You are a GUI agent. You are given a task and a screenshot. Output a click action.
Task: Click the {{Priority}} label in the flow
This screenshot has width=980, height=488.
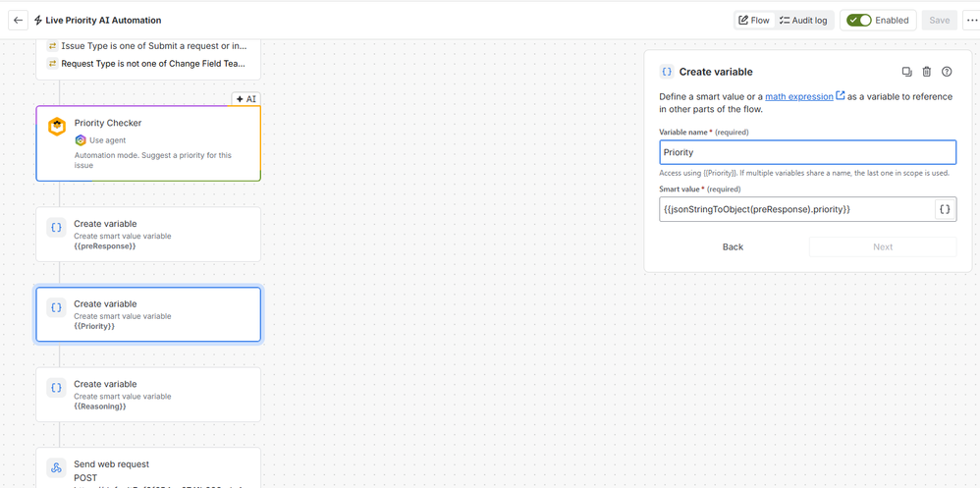[94, 326]
